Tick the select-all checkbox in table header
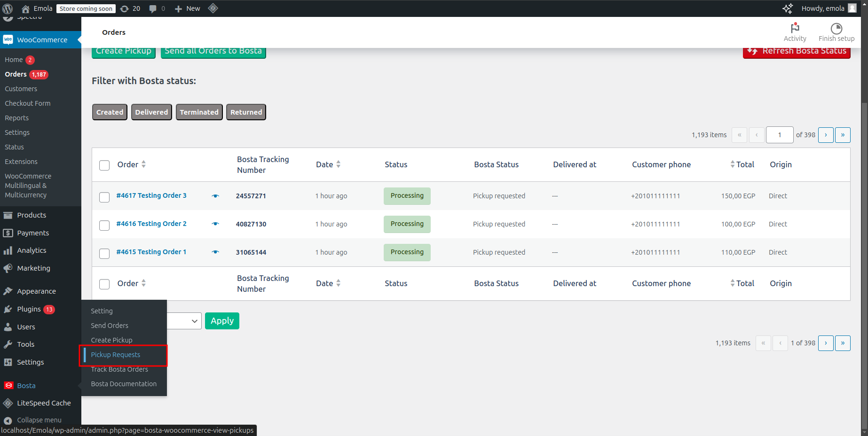Viewport: 868px width, 436px height. click(x=104, y=165)
